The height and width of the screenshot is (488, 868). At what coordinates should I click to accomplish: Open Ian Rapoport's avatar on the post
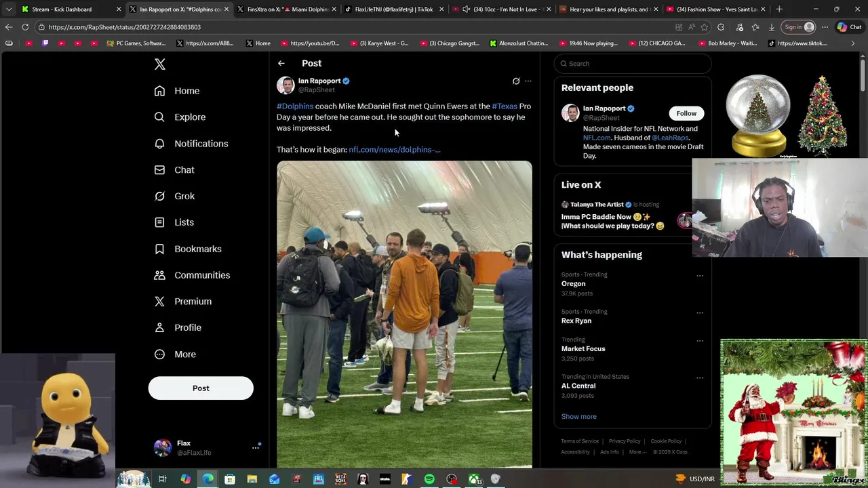click(x=285, y=85)
